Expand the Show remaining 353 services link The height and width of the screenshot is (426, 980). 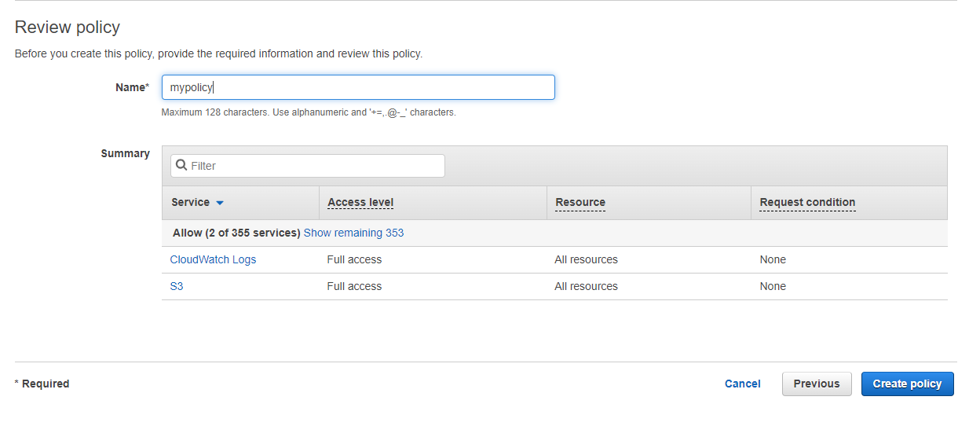[353, 233]
